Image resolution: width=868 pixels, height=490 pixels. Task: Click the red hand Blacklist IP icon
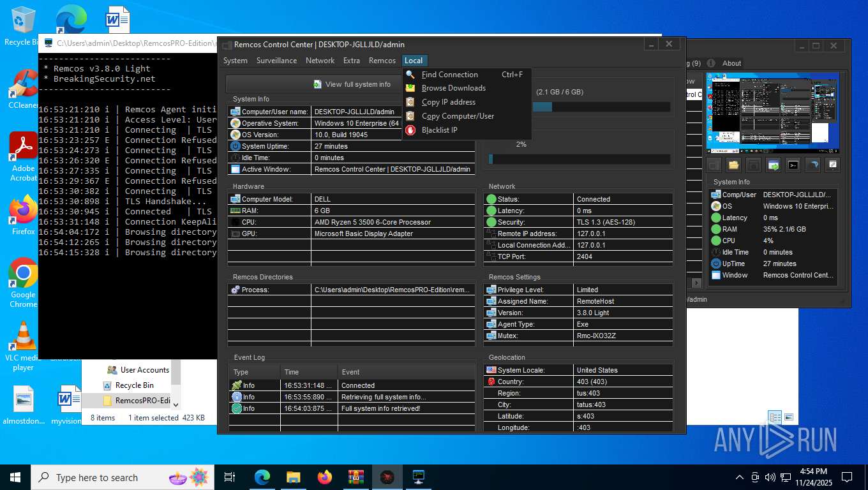(x=410, y=130)
